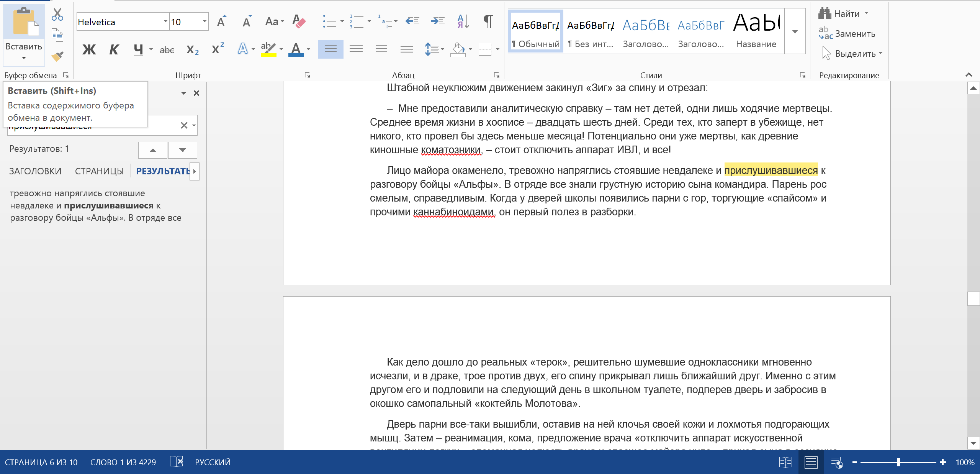
Task: Switch to СТРАНИЦЫ tab in navigation pane
Action: click(99, 171)
